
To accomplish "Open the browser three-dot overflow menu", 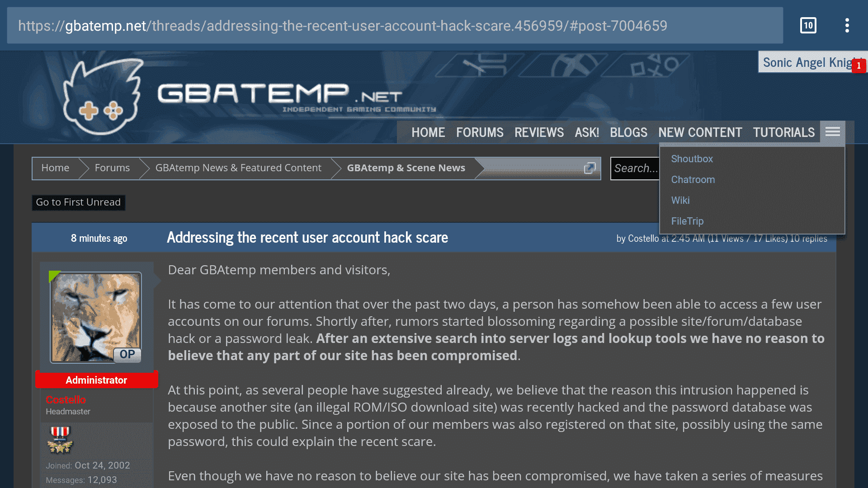I will coord(847,25).
